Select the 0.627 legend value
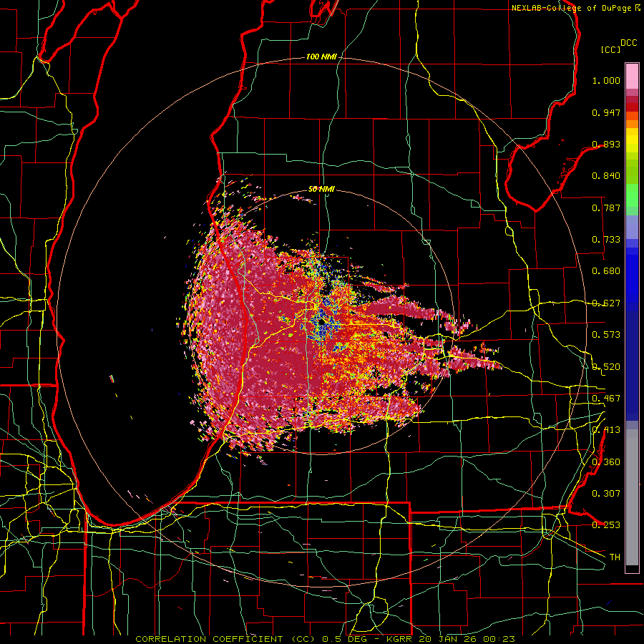 coord(606,303)
